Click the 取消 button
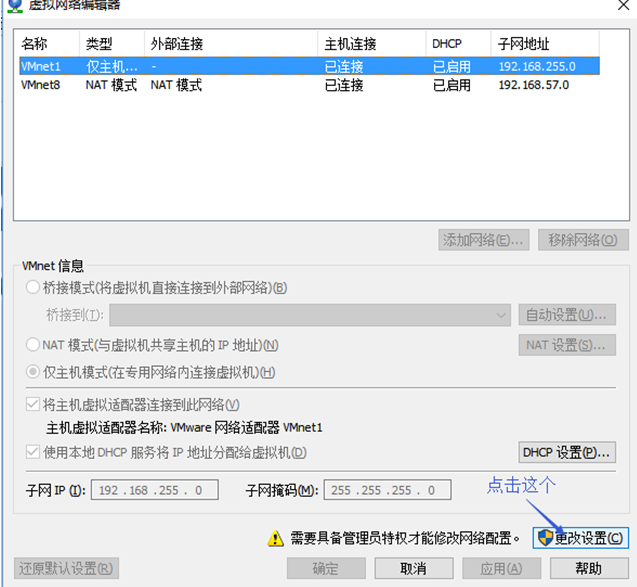The image size is (637, 587). (414, 568)
